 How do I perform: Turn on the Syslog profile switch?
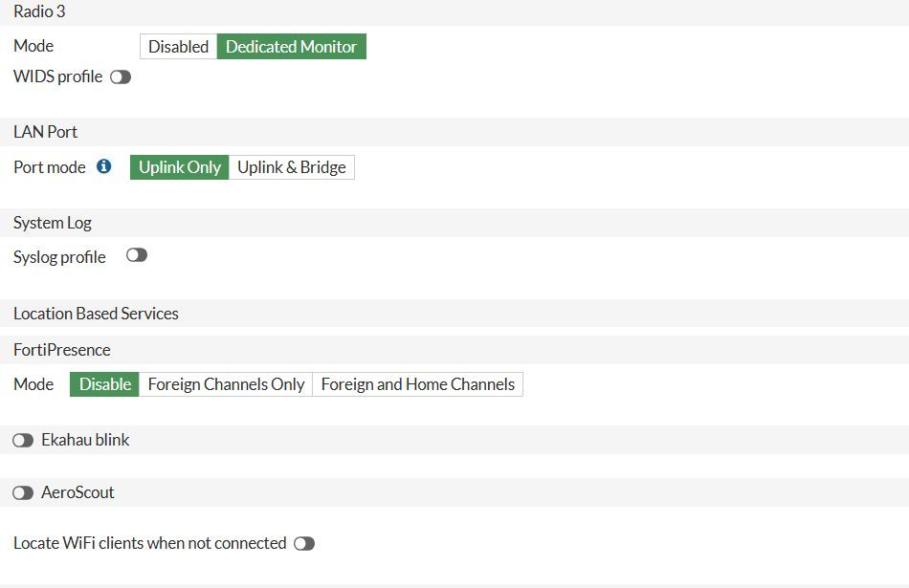pyautogui.click(x=137, y=255)
